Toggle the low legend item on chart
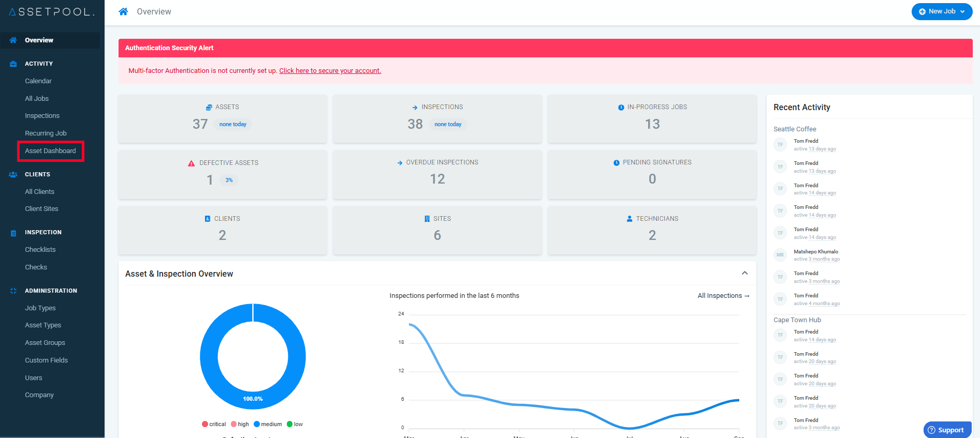 295,424
